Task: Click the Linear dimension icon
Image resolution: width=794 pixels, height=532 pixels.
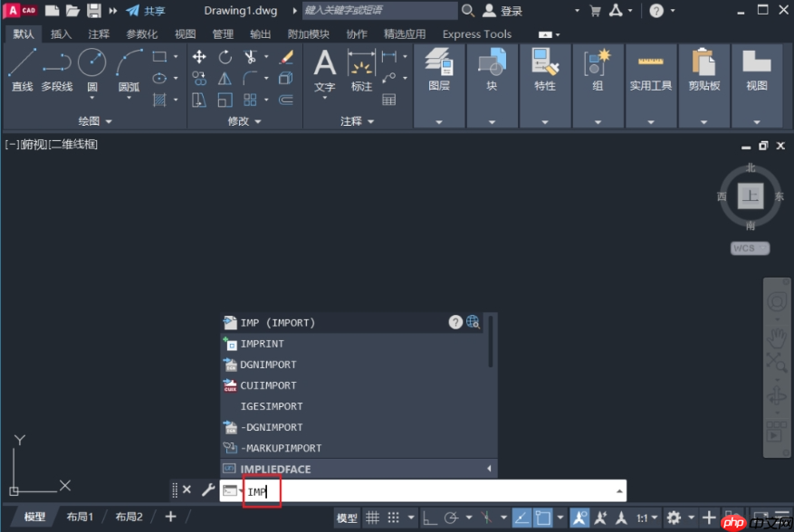Action: point(389,56)
